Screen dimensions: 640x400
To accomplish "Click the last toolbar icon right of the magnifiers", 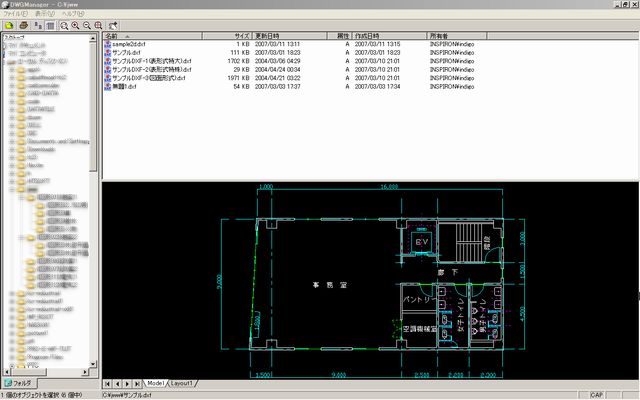I will (114, 25).
